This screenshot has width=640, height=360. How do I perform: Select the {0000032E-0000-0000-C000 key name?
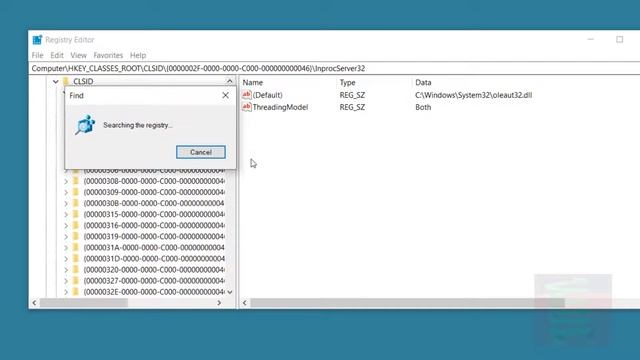tap(154, 292)
